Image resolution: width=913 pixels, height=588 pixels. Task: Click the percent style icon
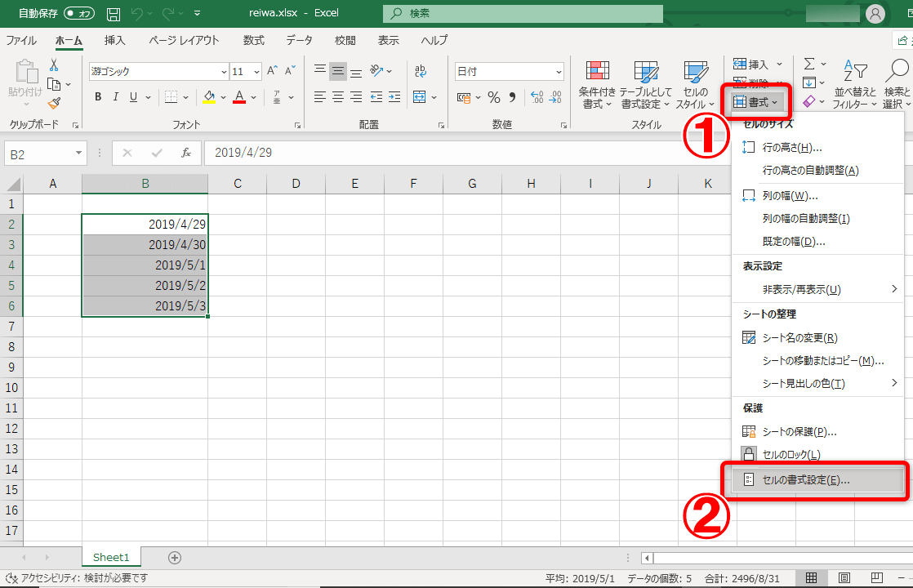(494, 97)
